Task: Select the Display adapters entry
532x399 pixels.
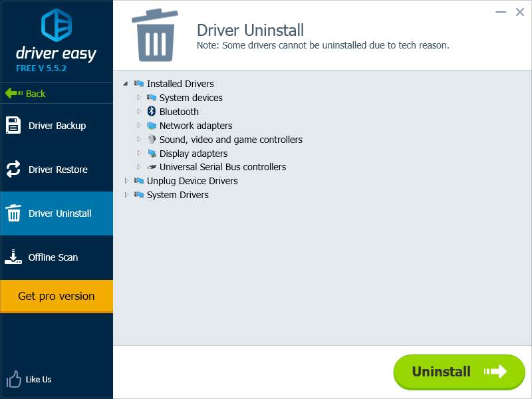Action: point(194,154)
